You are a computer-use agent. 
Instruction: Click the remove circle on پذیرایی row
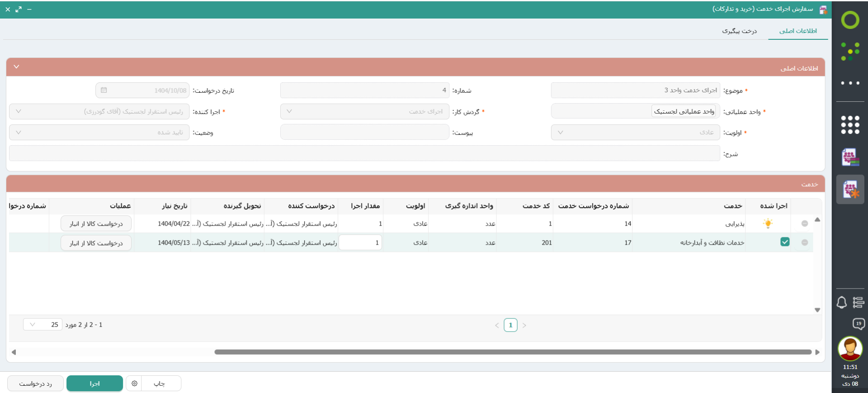[805, 223]
